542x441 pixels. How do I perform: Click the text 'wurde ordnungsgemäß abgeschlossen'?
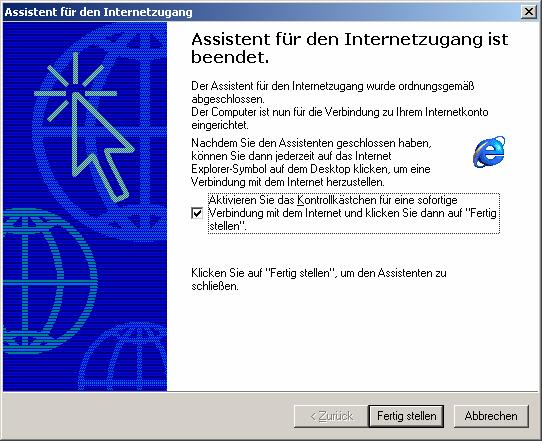pos(333,92)
